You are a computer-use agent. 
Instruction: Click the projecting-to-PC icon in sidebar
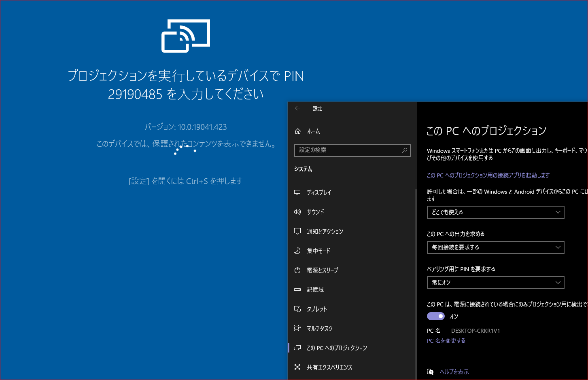click(x=297, y=348)
